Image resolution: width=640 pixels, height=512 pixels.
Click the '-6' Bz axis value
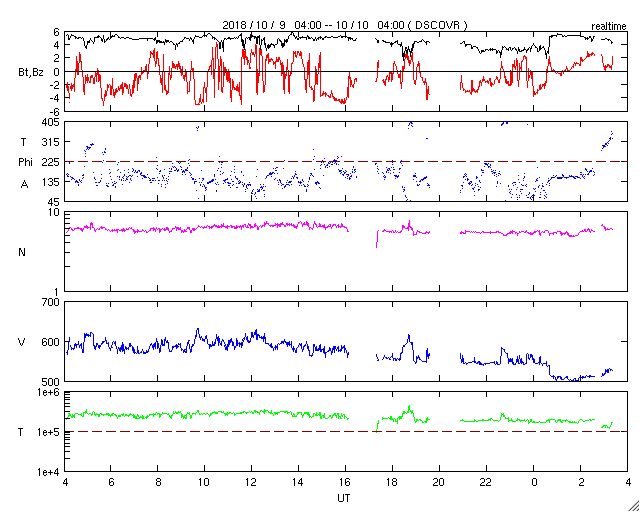(55, 111)
